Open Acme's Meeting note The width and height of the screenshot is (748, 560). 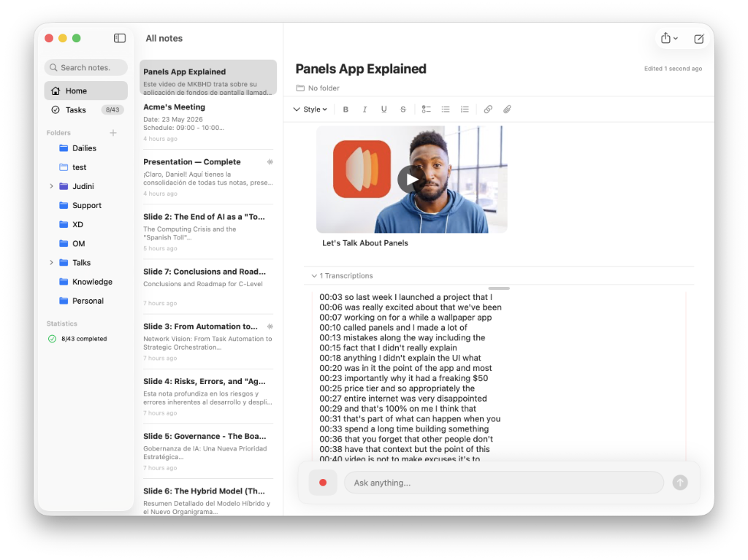(x=208, y=122)
